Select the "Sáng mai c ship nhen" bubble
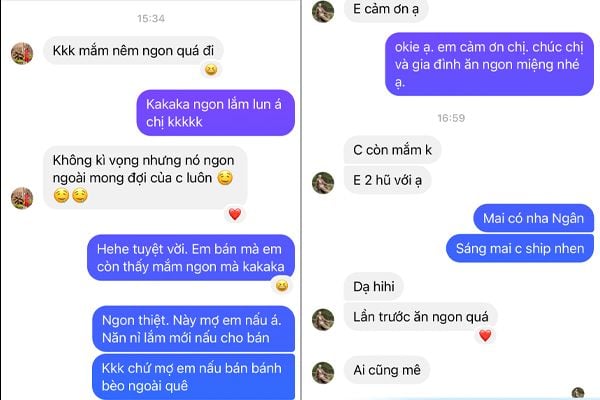Image resolution: width=600 pixels, height=400 pixels. click(520, 249)
